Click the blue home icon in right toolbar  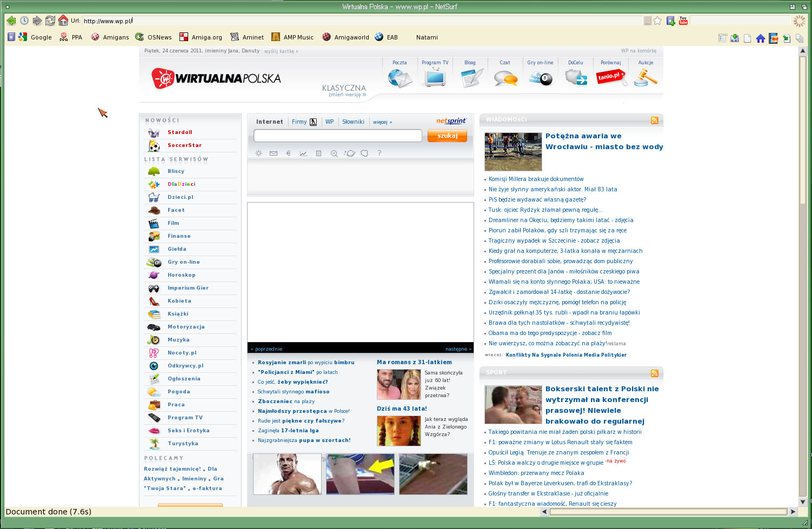coord(761,38)
